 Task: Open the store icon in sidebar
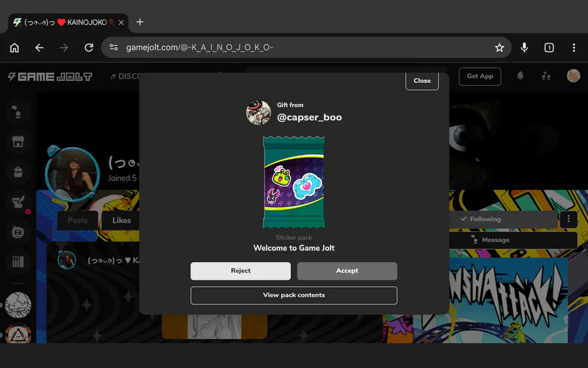pyautogui.click(x=18, y=142)
